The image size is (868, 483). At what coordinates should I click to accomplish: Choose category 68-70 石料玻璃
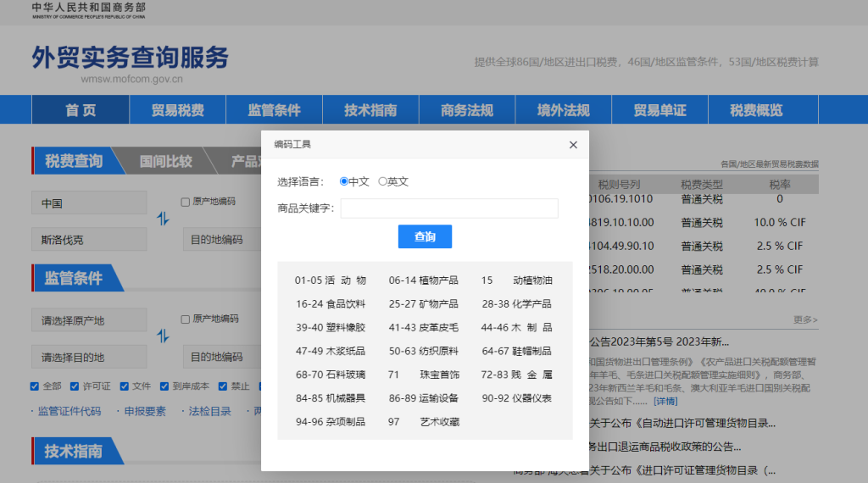click(x=331, y=375)
